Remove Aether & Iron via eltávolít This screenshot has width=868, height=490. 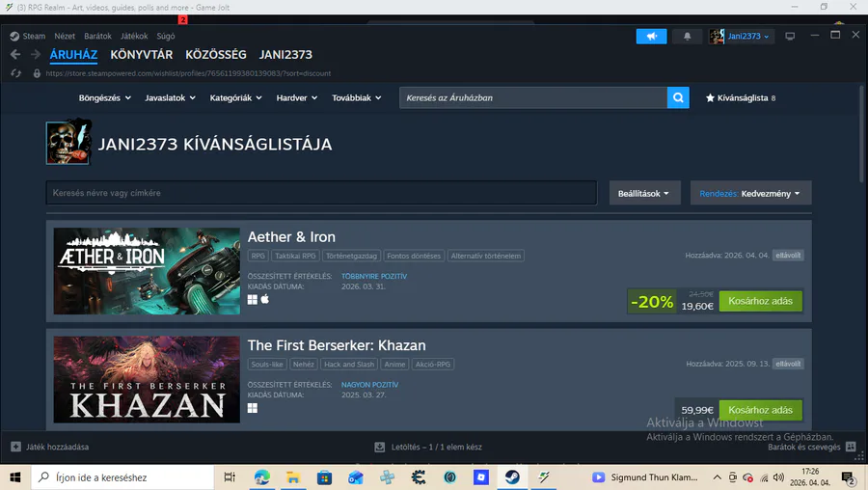[x=788, y=256]
